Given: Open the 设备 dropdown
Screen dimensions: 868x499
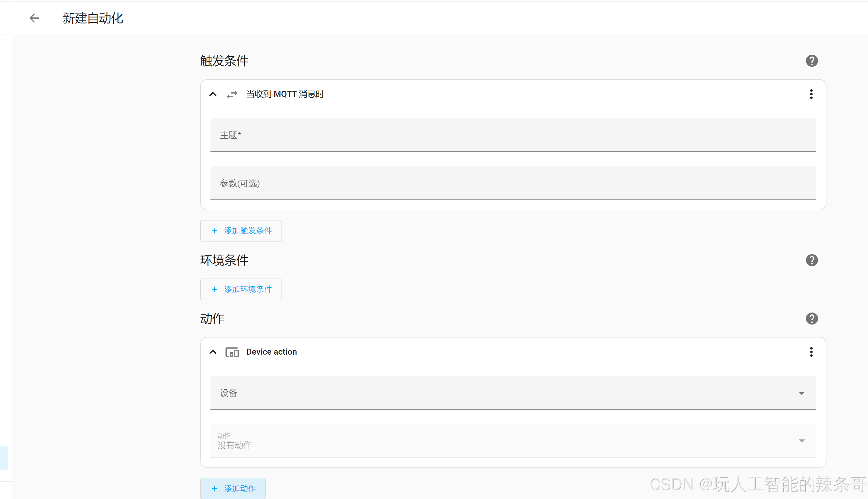Looking at the screenshot, I should pyautogui.click(x=513, y=393).
